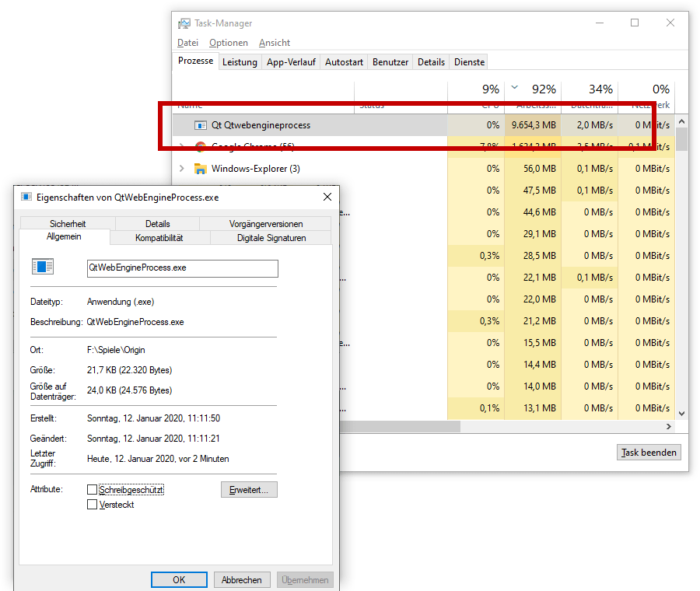Expand the Windows-Explorer process group
Screen dimensions: 700x591
tap(182, 169)
